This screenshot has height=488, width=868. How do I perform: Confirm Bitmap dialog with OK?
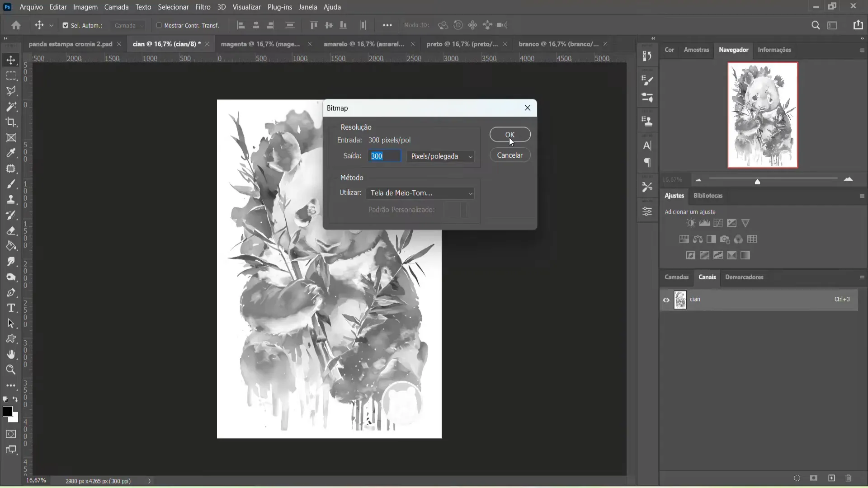coord(510,135)
